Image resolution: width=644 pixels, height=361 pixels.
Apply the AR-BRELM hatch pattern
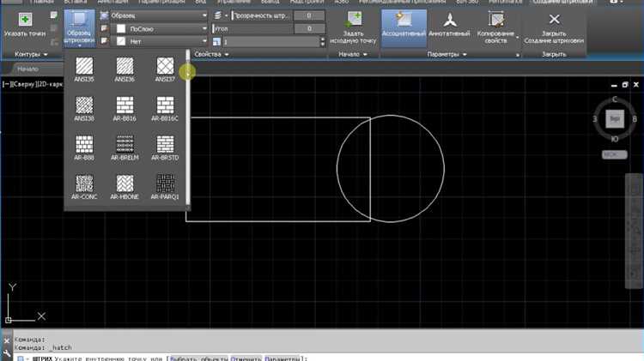click(x=125, y=145)
